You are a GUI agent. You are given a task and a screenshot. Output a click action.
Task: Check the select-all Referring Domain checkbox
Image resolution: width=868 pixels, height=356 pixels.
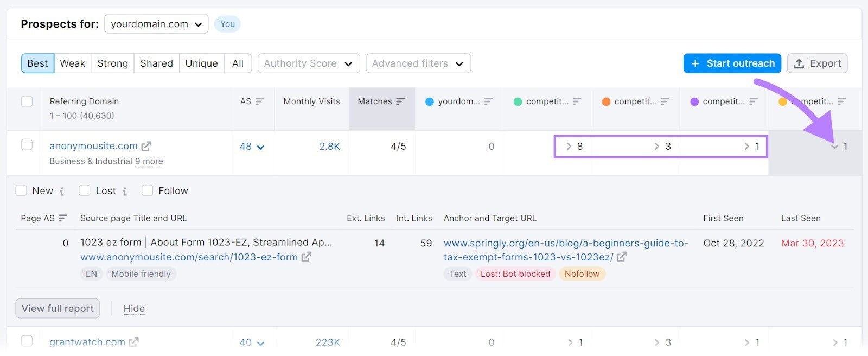click(27, 101)
